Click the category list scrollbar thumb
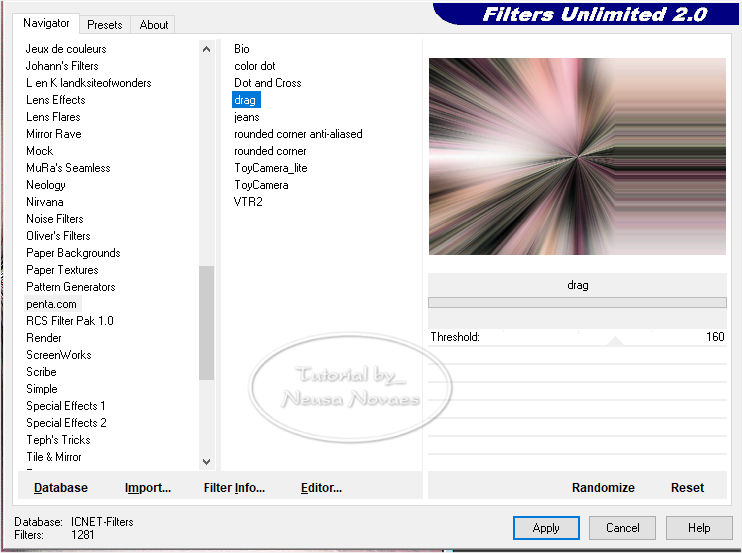Viewport: 742px width, 553px height. [206, 323]
